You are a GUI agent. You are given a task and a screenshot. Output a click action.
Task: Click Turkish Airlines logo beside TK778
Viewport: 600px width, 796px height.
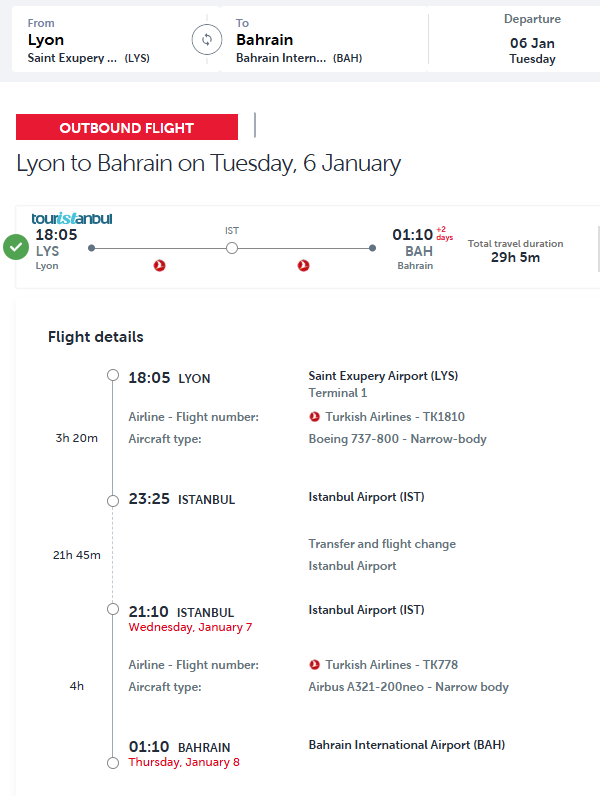315,665
